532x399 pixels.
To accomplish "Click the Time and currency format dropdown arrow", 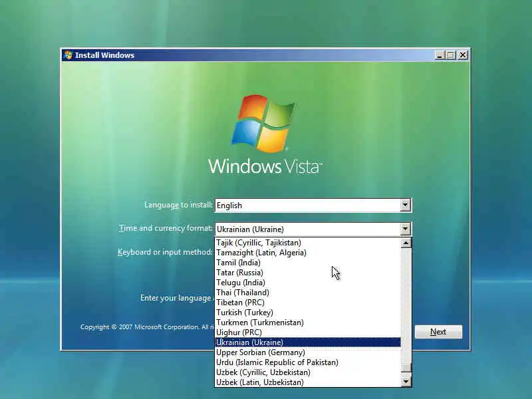I will pos(405,229).
